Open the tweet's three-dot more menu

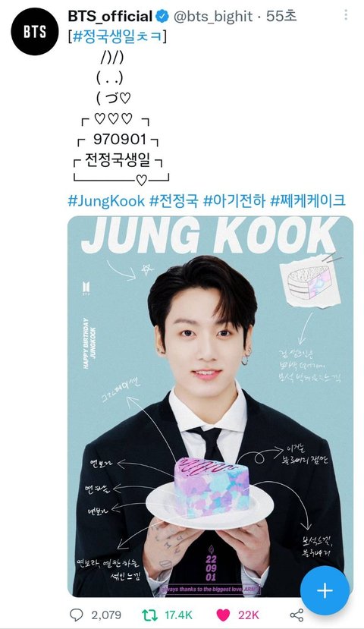(x=346, y=15)
